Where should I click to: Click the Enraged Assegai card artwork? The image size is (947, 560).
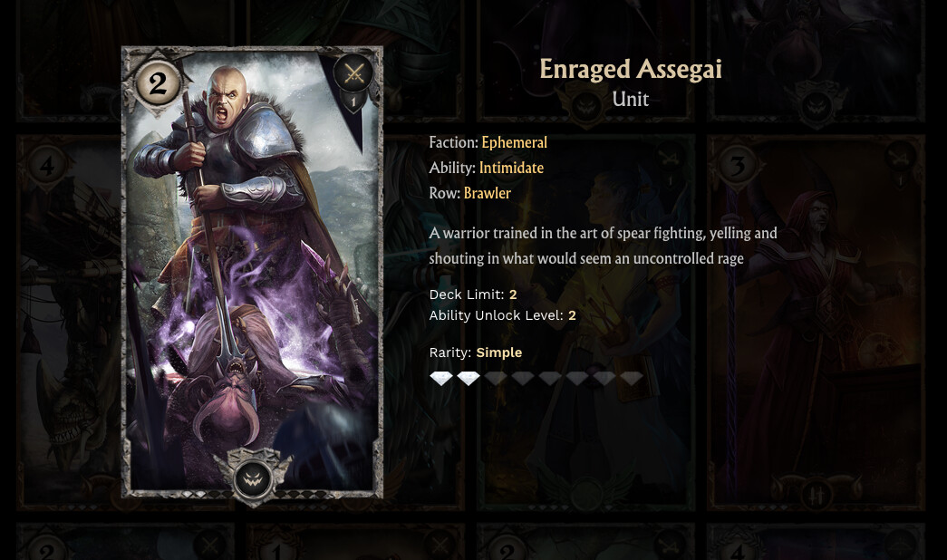click(252, 273)
